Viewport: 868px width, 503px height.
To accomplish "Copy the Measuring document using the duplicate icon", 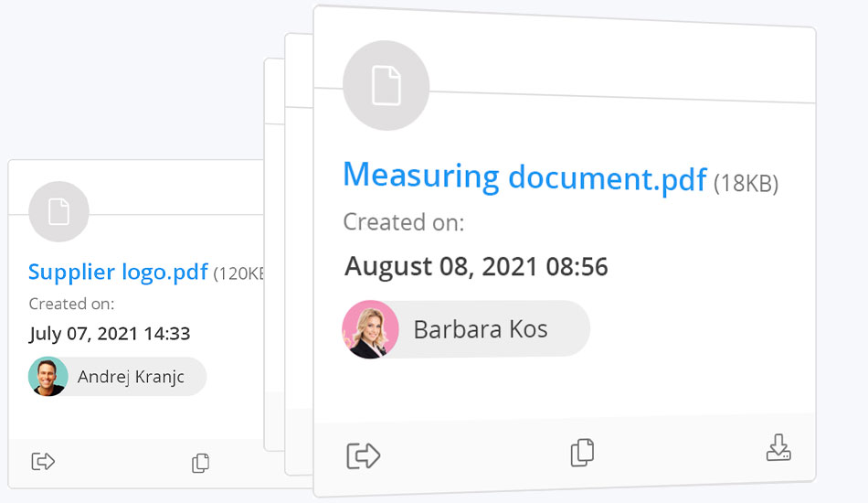I will [582, 453].
